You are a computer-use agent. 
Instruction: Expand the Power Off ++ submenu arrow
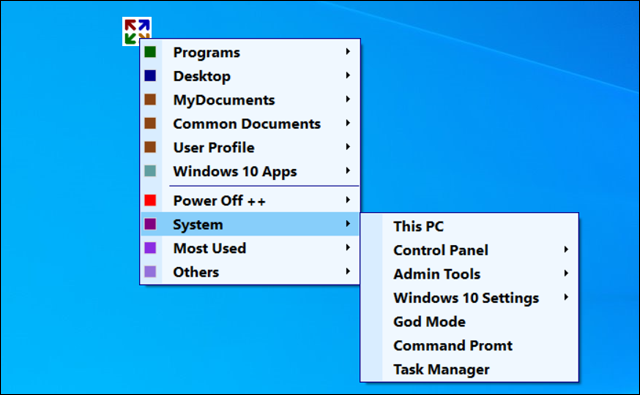[x=348, y=200]
